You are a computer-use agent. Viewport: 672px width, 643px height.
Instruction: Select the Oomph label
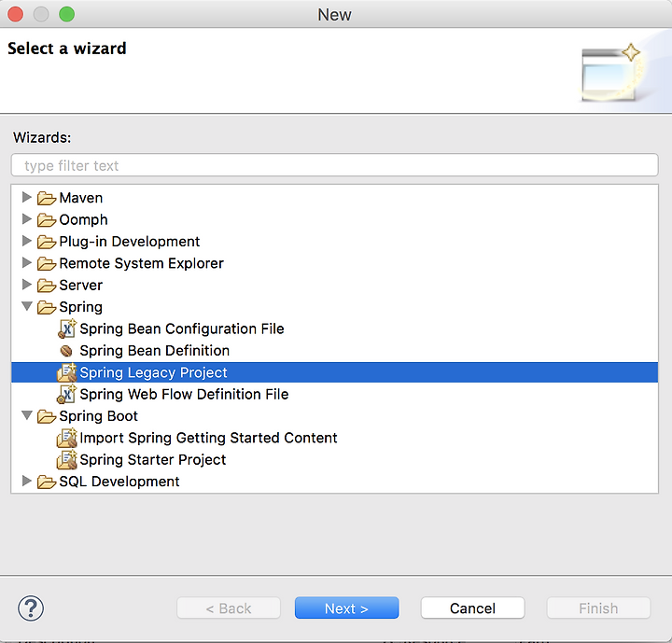click(84, 220)
